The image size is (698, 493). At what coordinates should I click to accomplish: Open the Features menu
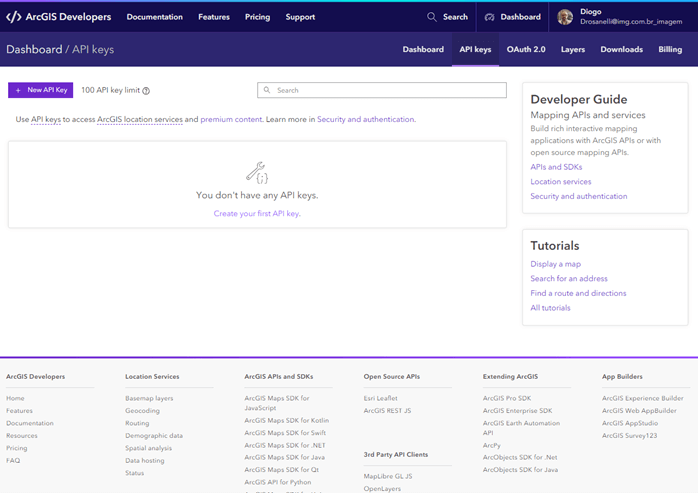[x=214, y=17]
